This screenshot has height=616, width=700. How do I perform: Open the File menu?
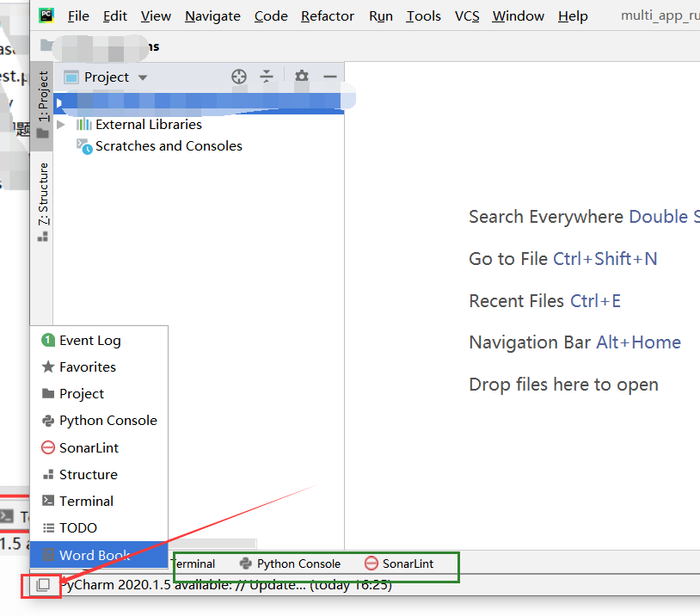[x=78, y=16]
